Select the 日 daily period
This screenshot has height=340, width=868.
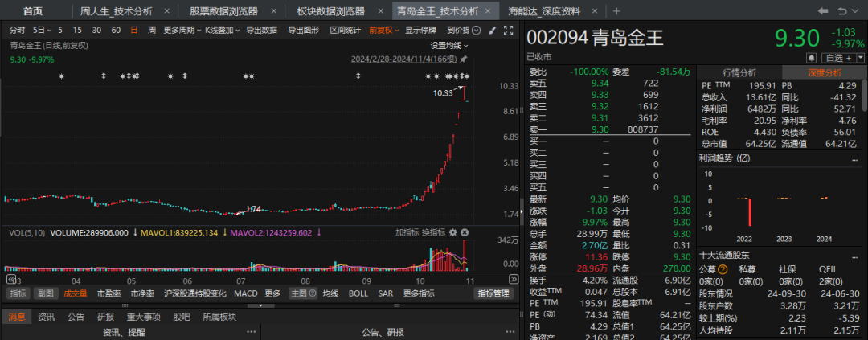click(133, 31)
